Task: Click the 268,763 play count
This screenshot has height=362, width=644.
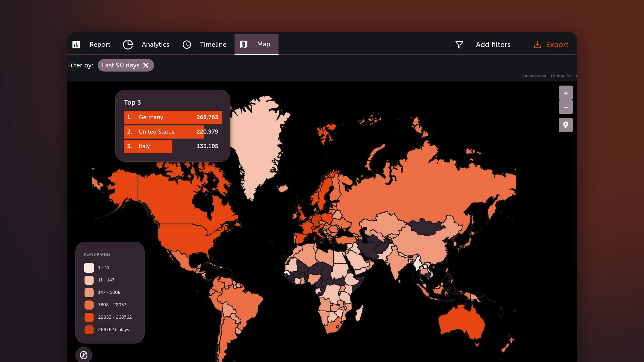Action: (x=207, y=117)
